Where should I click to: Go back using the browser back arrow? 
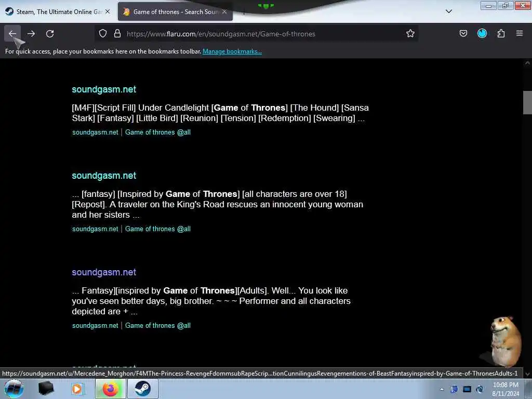12,34
